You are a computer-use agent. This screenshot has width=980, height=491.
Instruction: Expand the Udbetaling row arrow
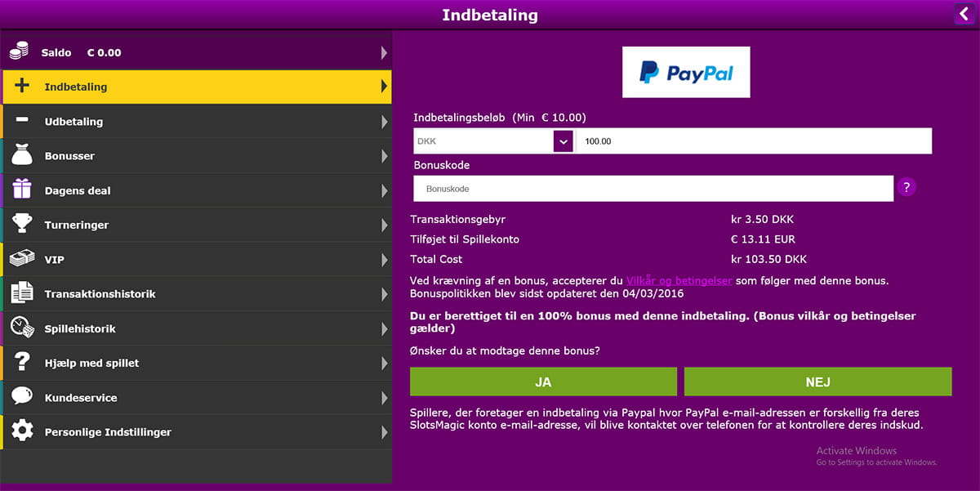384,122
